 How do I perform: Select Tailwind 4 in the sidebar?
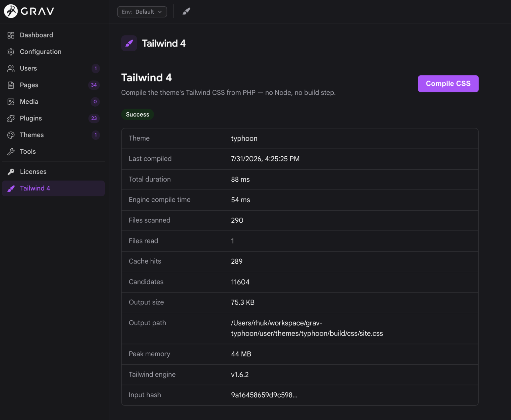click(x=53, y=188)
